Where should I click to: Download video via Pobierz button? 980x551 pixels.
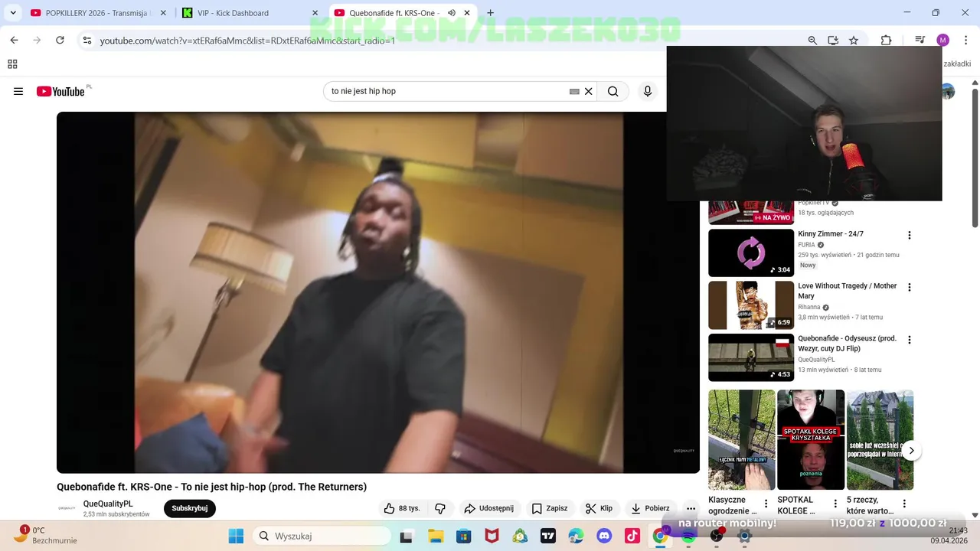pyautogui.click(x=650, y=508)
